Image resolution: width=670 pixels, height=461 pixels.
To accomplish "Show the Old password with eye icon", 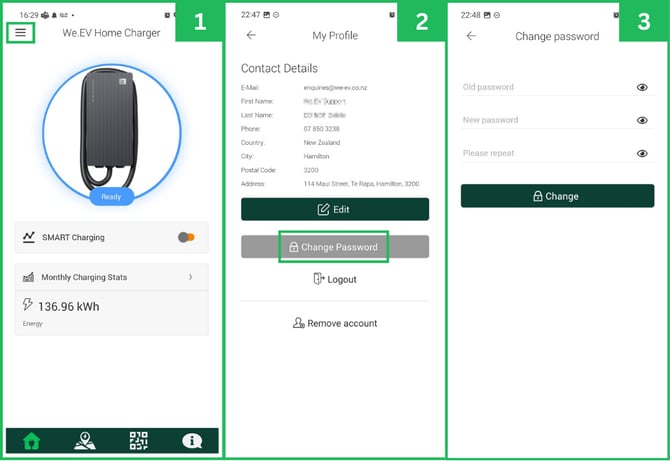I will (642, 87).
